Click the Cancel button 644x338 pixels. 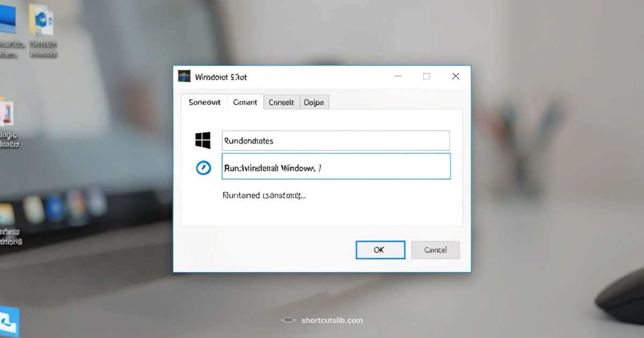pos(435,249)
